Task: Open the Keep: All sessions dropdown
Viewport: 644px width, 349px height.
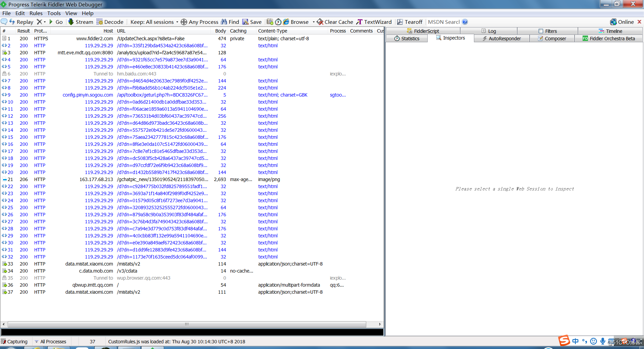Action: [x=154, y=22]
